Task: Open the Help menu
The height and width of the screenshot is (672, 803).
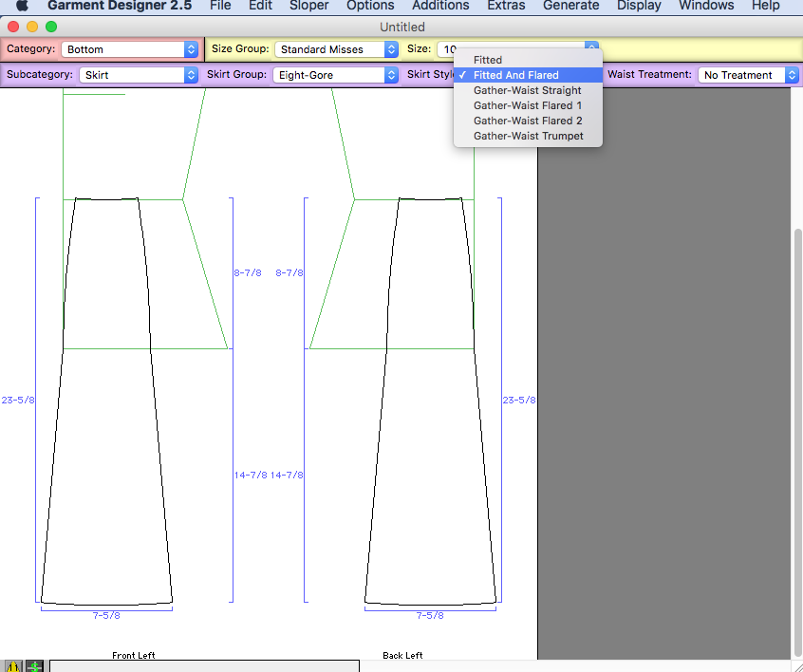Action: pos(766,6)
